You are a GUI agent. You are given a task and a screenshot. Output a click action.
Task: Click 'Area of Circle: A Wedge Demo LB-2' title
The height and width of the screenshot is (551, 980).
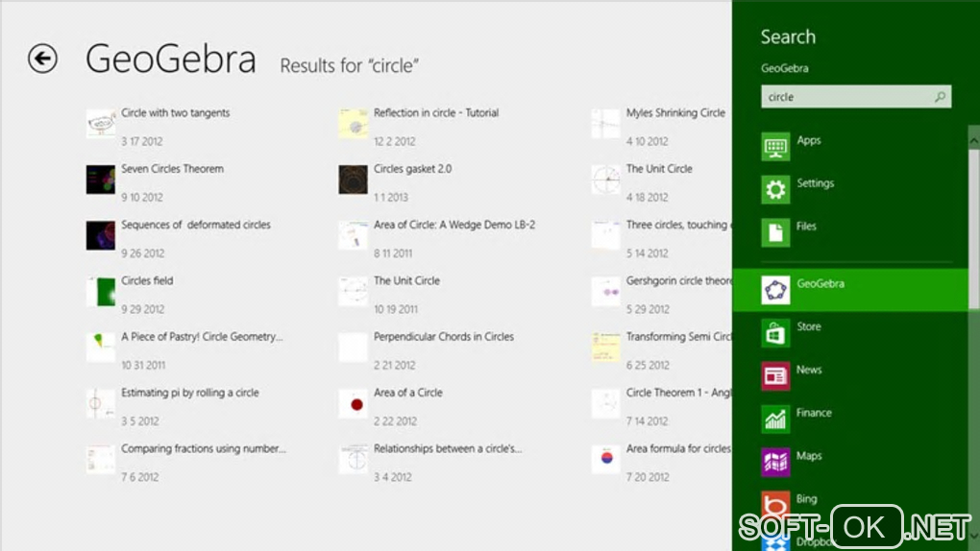click(x=454, y=225)
